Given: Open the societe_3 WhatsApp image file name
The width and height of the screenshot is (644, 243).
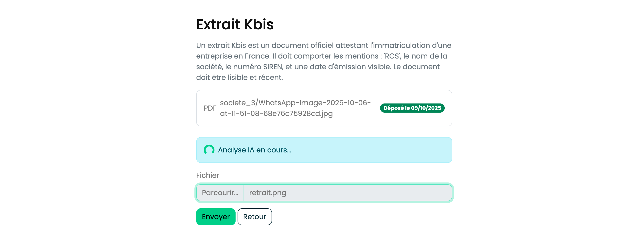Looking at the screenshot, I should tap(295, 108).
